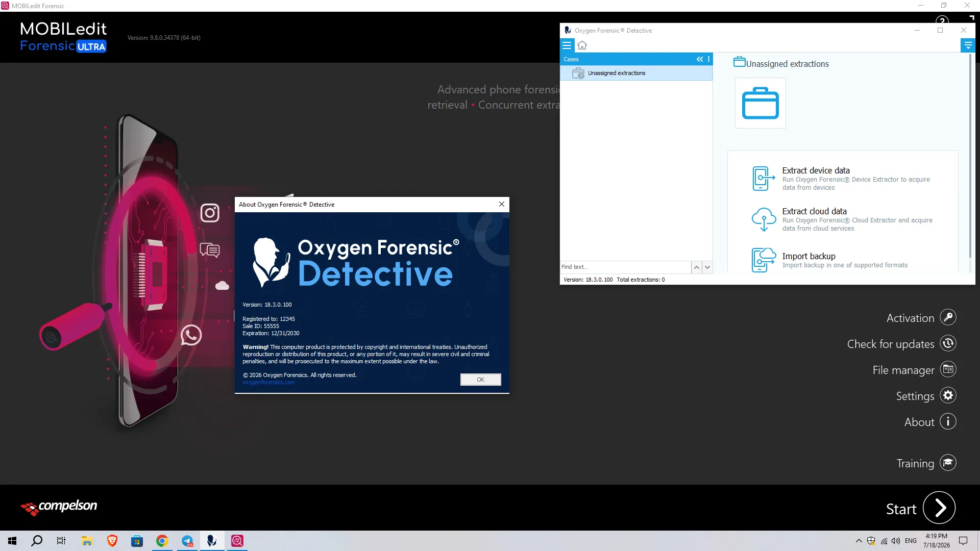Go to Home in Oxygen Forensic Detective

582,45
